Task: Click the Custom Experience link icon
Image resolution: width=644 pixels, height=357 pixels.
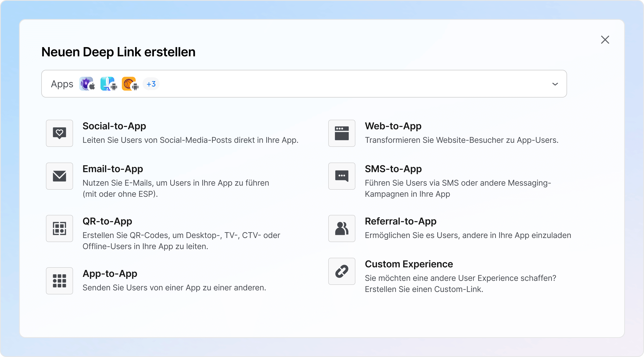Action: click(342, 271)
